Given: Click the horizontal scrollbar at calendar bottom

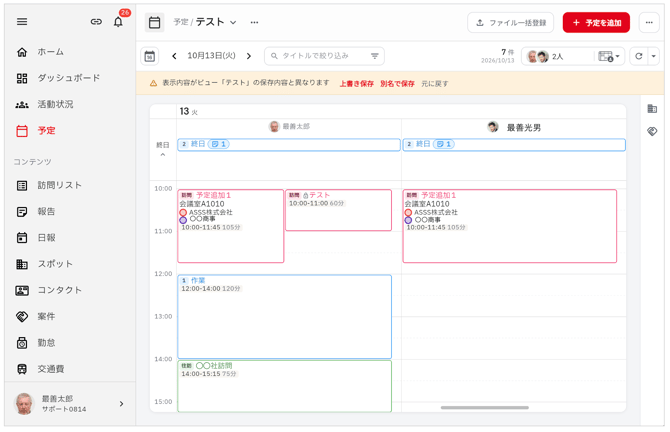Looking at the screenshot, I should click(x=485, y=408).
